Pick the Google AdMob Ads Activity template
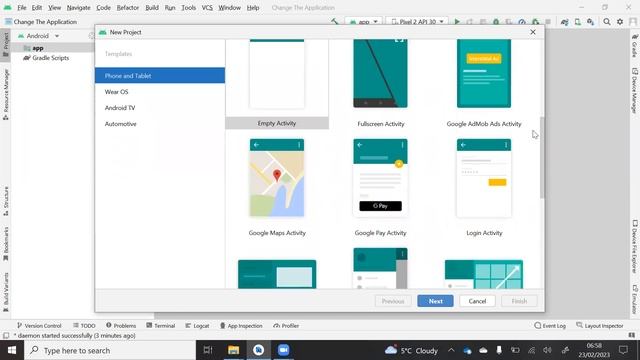 [x=484, y=84]
